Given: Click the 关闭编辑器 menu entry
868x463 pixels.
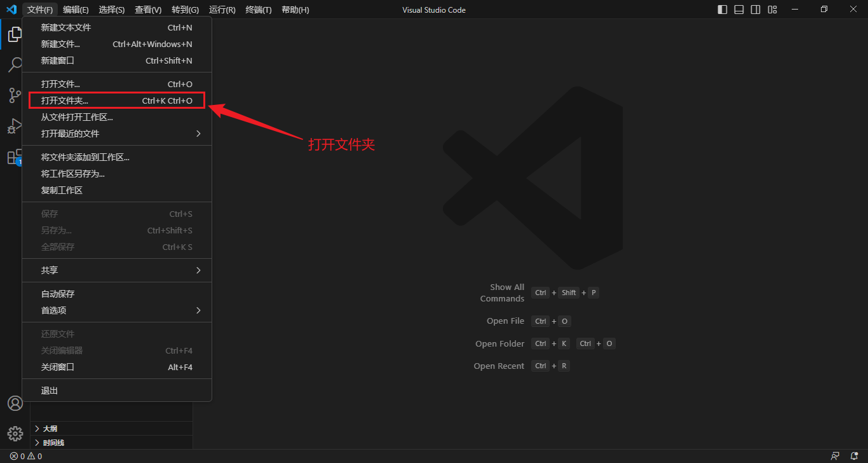Looking at the screenshot, I should click(117, 350).
